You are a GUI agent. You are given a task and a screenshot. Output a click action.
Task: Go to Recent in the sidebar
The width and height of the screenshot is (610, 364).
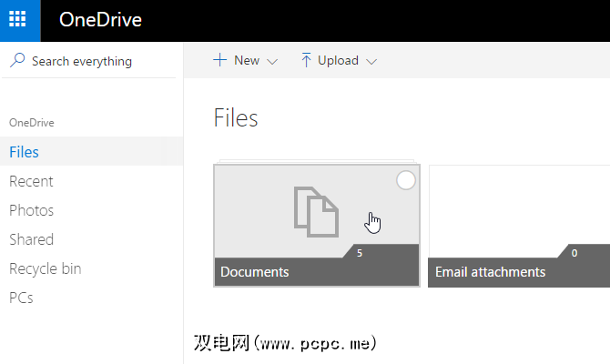(x=31, y=181)
